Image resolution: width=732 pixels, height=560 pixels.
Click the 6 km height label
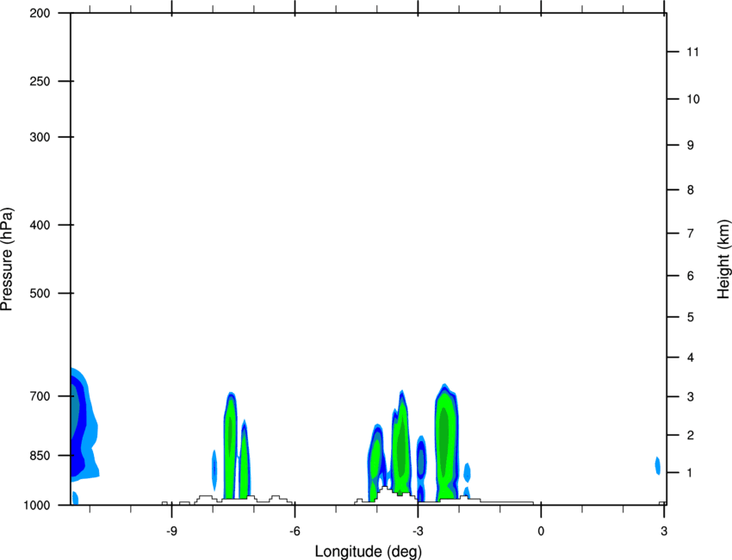(690, 276)
